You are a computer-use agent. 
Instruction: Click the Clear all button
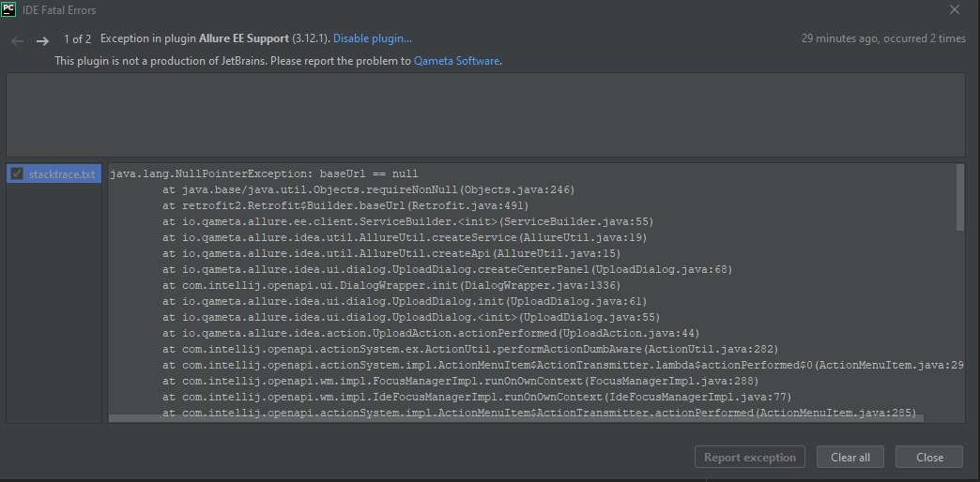click(x=850, y=457)
